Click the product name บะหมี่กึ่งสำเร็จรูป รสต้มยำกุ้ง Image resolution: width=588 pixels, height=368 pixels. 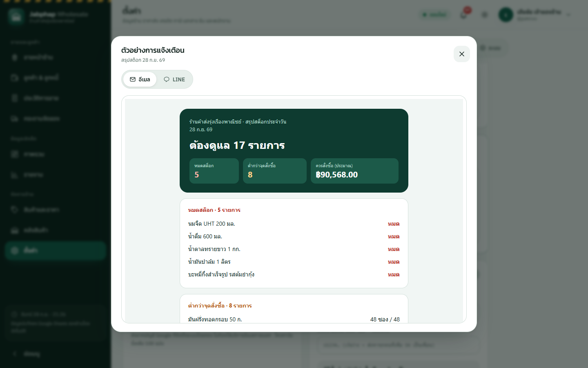[x=221, y=274]
